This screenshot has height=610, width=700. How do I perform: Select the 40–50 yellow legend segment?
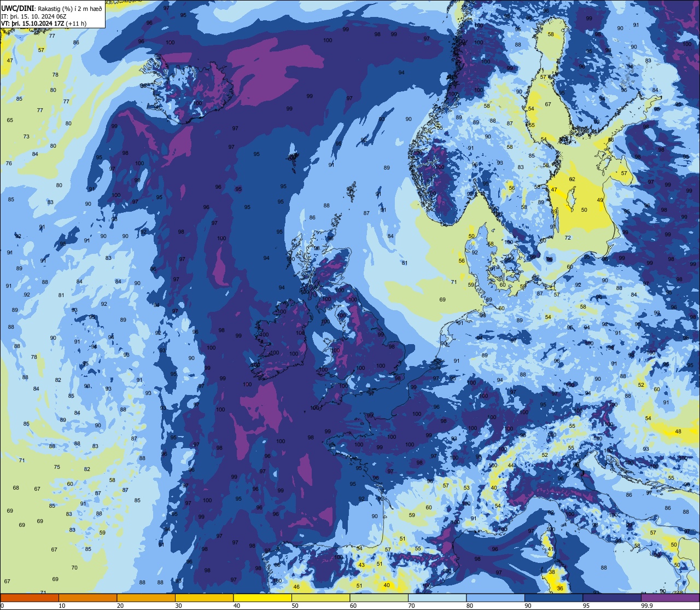262,597
